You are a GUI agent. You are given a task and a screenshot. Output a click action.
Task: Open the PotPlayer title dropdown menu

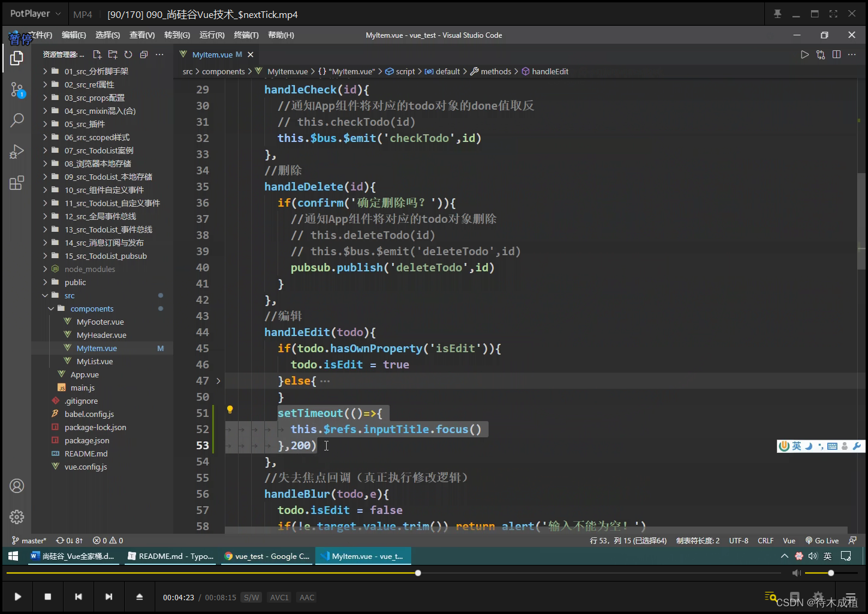click(35, 13)
